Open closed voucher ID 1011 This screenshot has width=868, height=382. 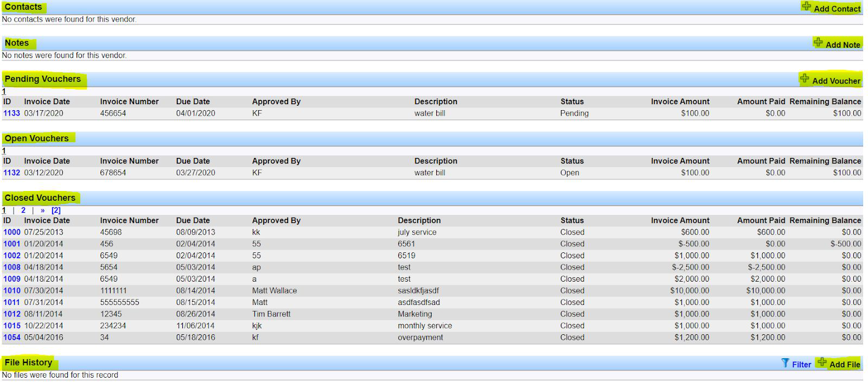[x=11, y=302]
